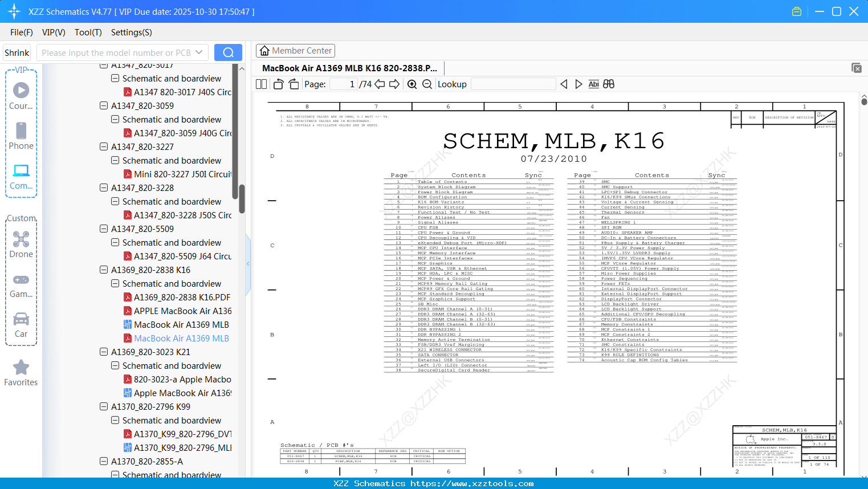
Task: Open the Tool(T) menu
Action: (88, 32)
